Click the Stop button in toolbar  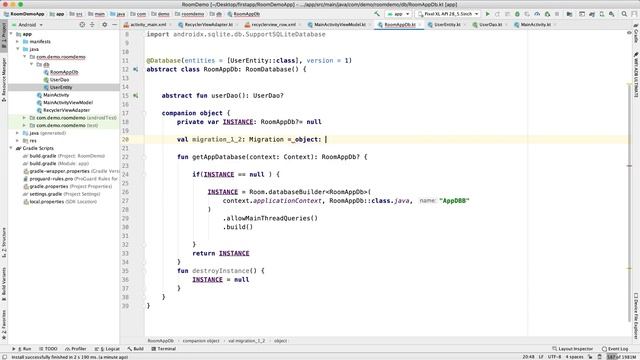tap(557, 14)
